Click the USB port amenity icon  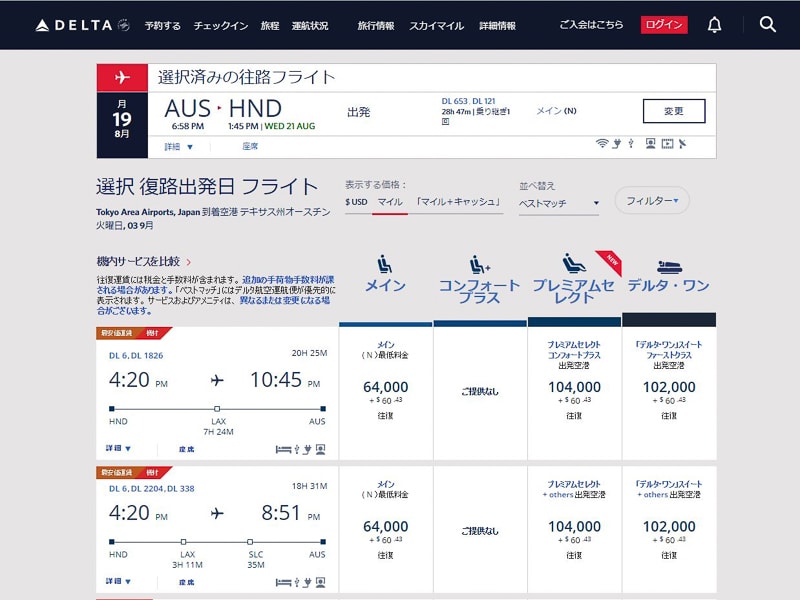(x=631, y=143)
